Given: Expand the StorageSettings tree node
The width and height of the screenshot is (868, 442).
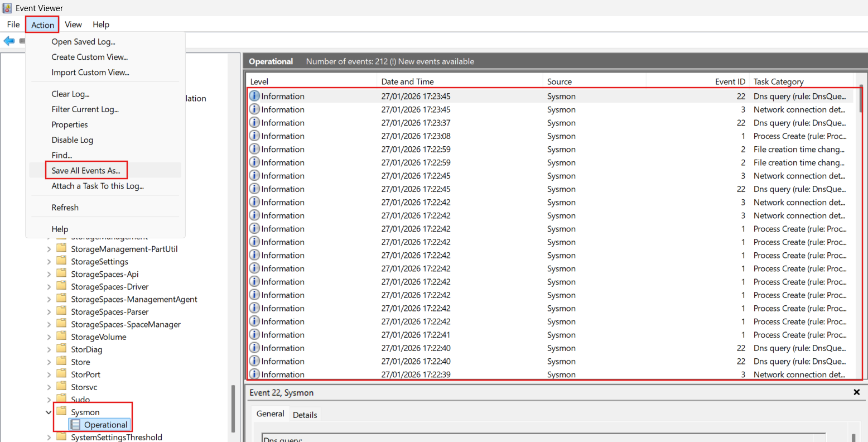Looking at the screenshot, I should (49, 262).
